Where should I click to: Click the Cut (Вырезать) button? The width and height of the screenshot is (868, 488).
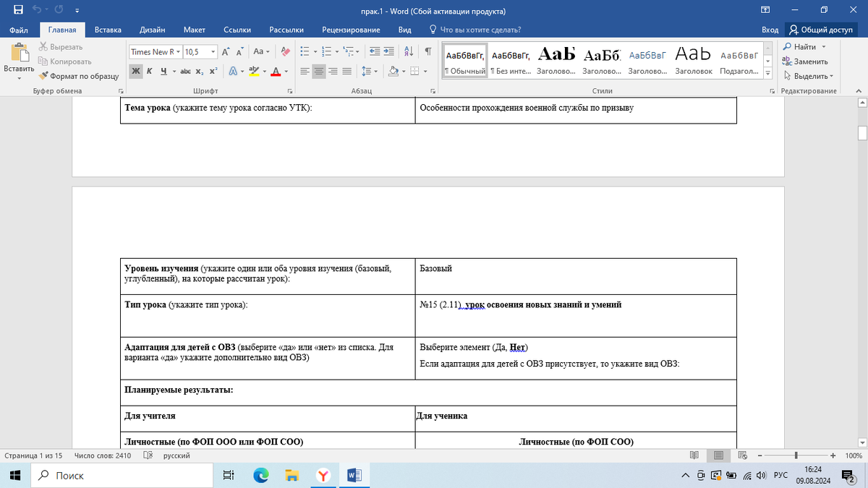[x=60, y=47]
